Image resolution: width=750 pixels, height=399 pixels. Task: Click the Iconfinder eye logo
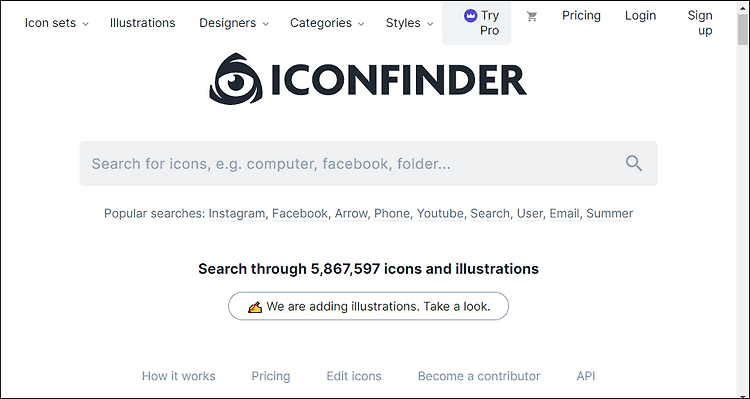coord(236,79)
